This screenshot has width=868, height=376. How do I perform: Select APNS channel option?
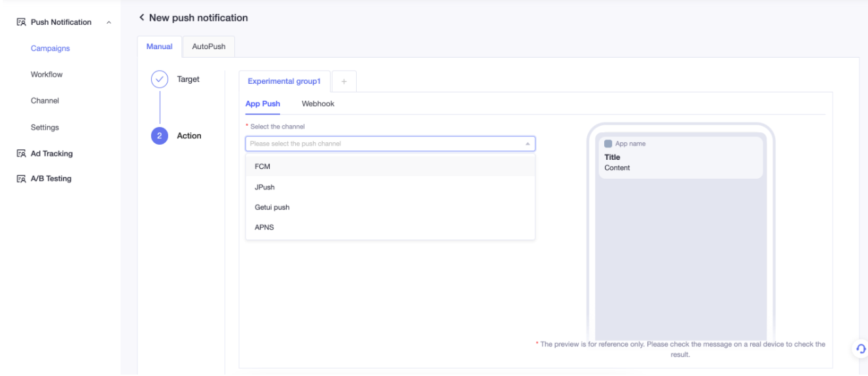(x=390, y=227)
